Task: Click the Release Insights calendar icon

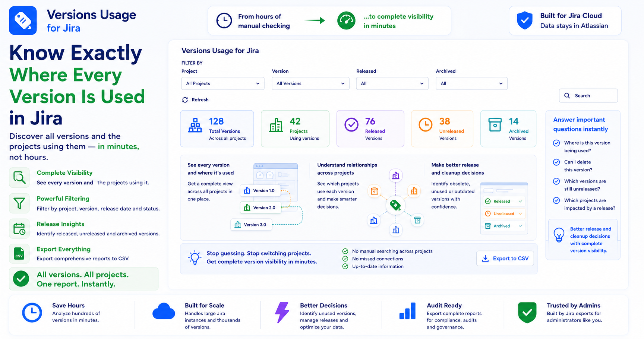Action: tap(19, 229)
